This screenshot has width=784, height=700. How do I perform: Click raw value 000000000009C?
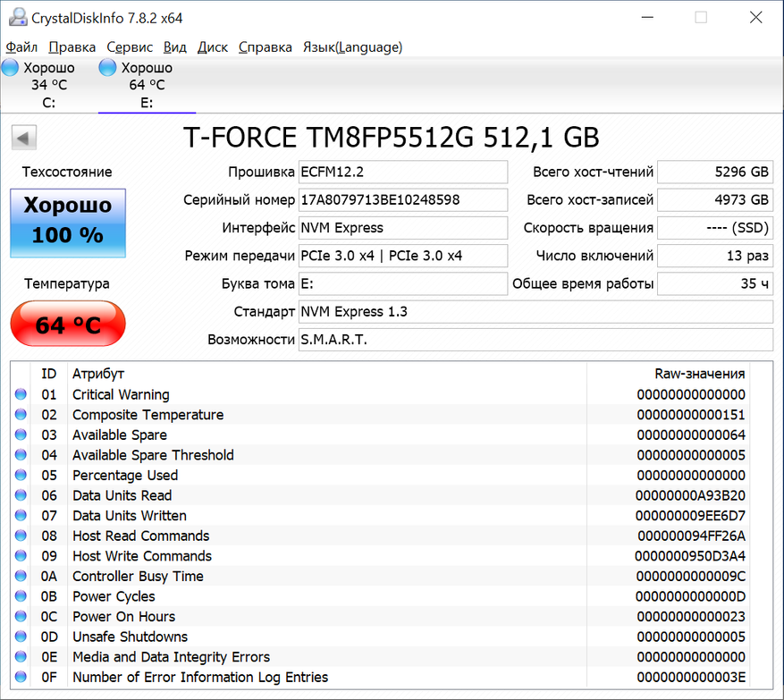[691, 576]
